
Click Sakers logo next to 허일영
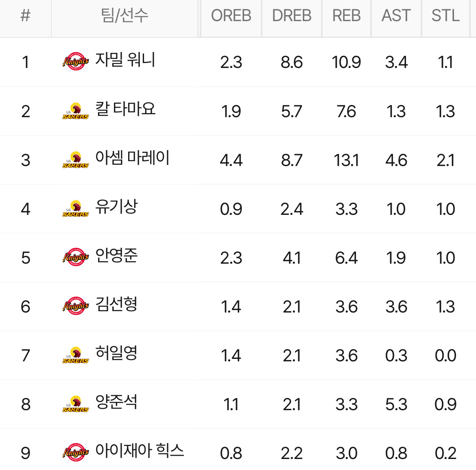(x=76, y=355)
